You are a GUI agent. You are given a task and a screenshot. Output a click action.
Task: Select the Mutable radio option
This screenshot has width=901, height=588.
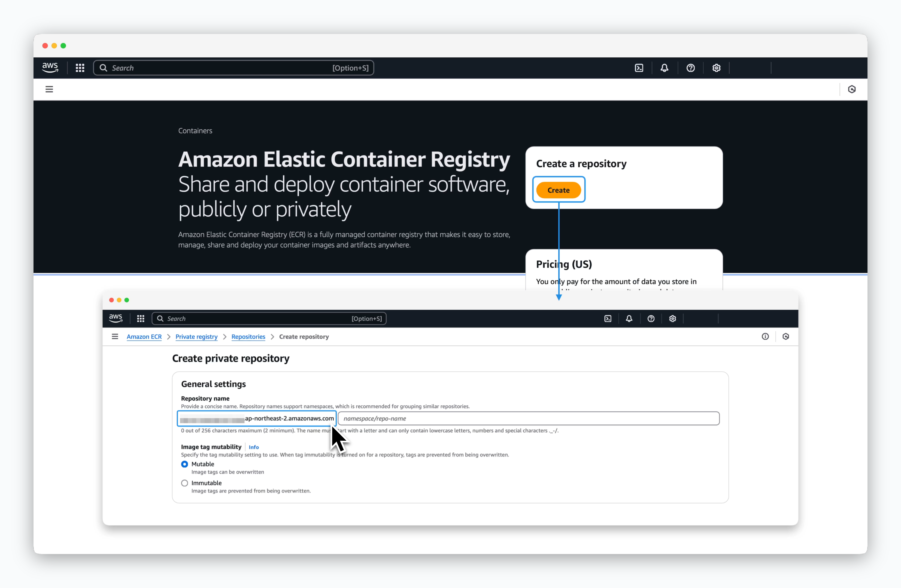(x=184, y=464)
